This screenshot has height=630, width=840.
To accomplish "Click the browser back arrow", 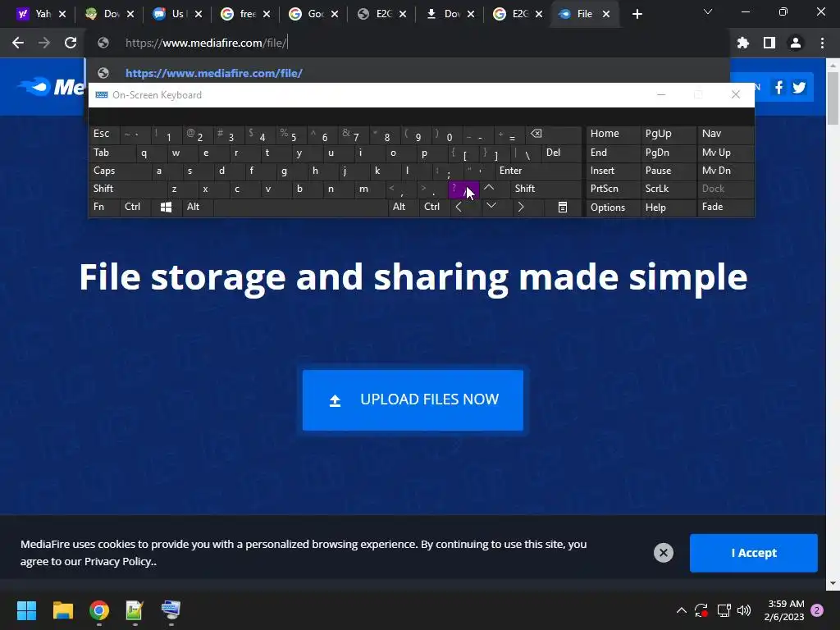I will (x=18, y=43).
